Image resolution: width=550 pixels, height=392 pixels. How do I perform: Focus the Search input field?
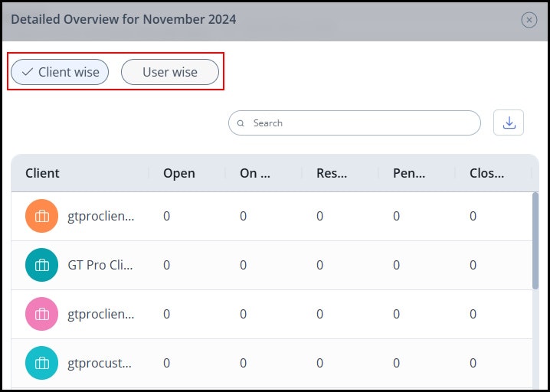(354, 123)
